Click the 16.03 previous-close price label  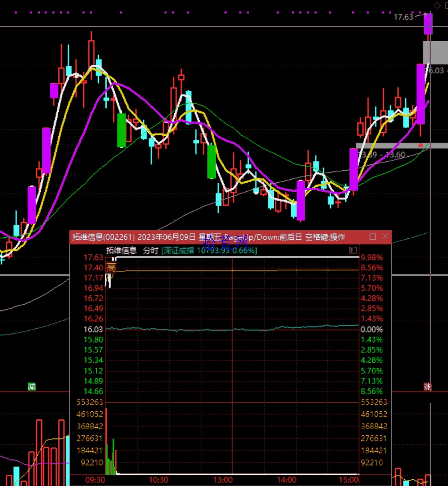(93, 329)
